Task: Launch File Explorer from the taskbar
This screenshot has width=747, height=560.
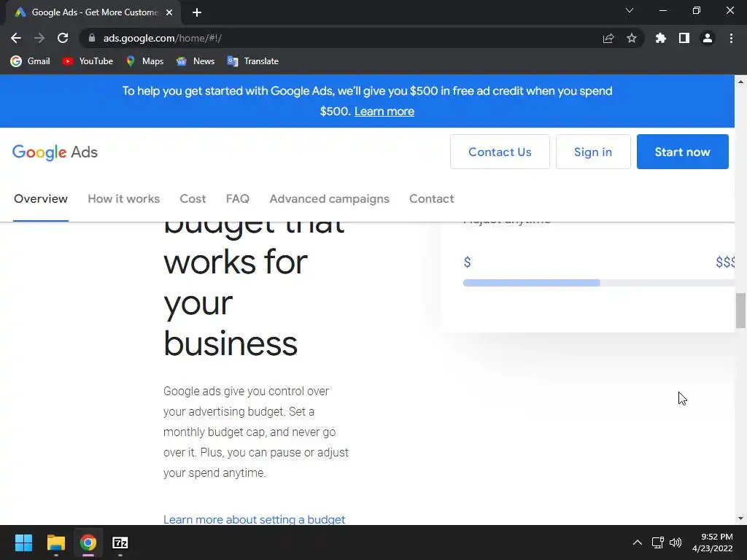Action: 55,542
